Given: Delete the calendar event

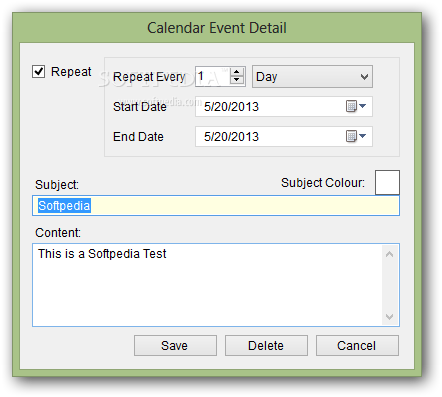Looking at the screenshot, I should (266, 346).
